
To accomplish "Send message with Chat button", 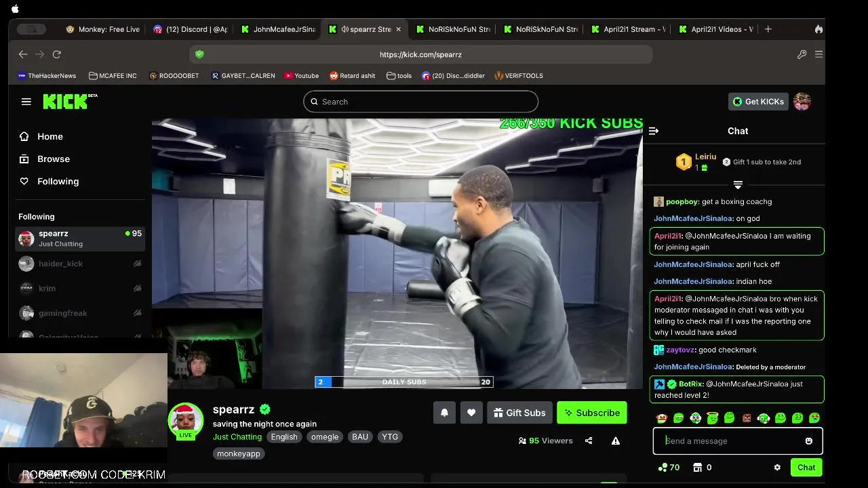I will [x=806, y=467].
